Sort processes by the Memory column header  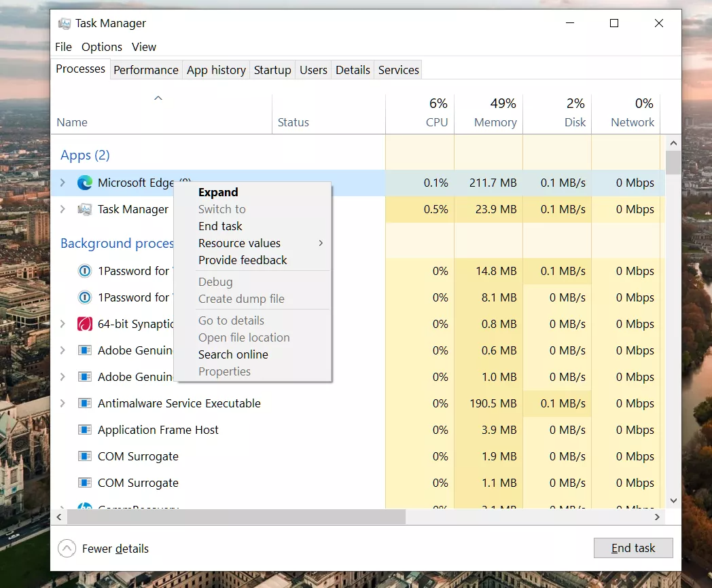pyautogui.click(x=495, y=113)
